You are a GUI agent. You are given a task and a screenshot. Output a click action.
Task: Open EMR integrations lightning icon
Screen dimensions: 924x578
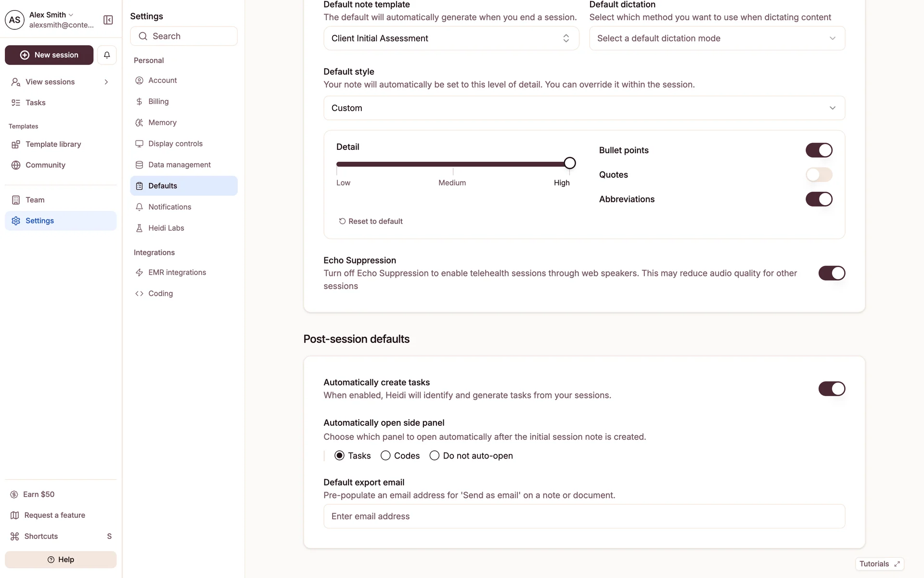[x=139, y=273]
